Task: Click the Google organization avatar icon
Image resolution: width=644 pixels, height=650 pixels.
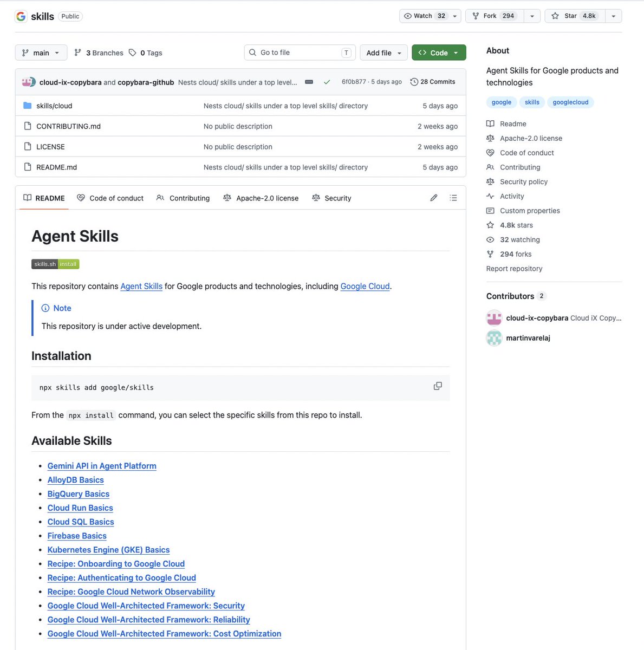Action: click(21, 16)
